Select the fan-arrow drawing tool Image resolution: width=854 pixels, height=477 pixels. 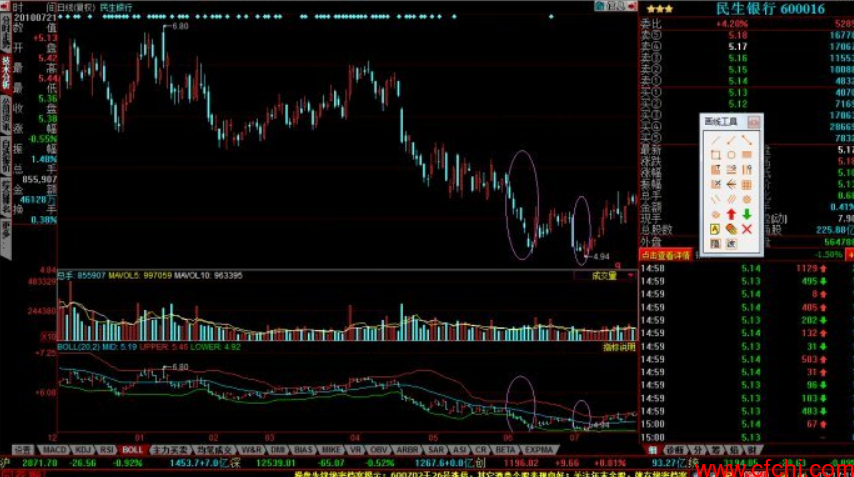coord(731,185)
